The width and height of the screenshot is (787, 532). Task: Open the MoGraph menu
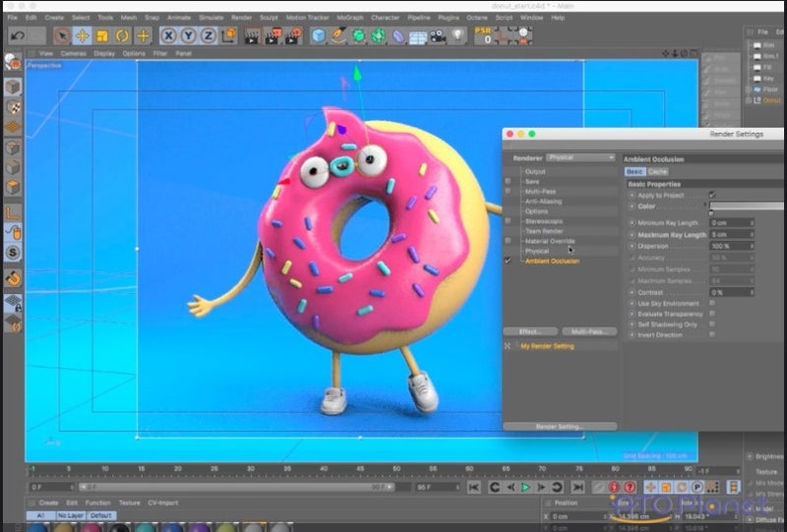(x=350, y=18)
